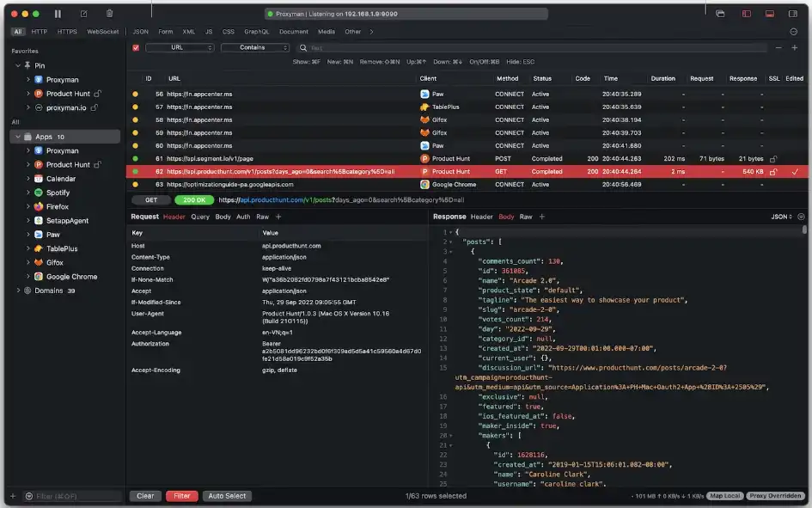Add a custom Request tab with plus
This screenshot has width=812, height=508.
tap(278, 217)
